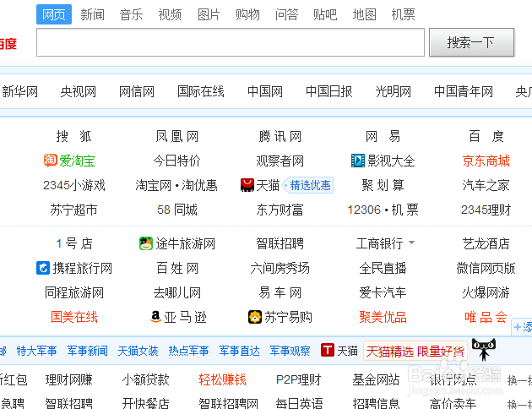The width and height of the screenshot is (532, 409).
Task: Open the 中国青年网 link
Action: [464, 91]
